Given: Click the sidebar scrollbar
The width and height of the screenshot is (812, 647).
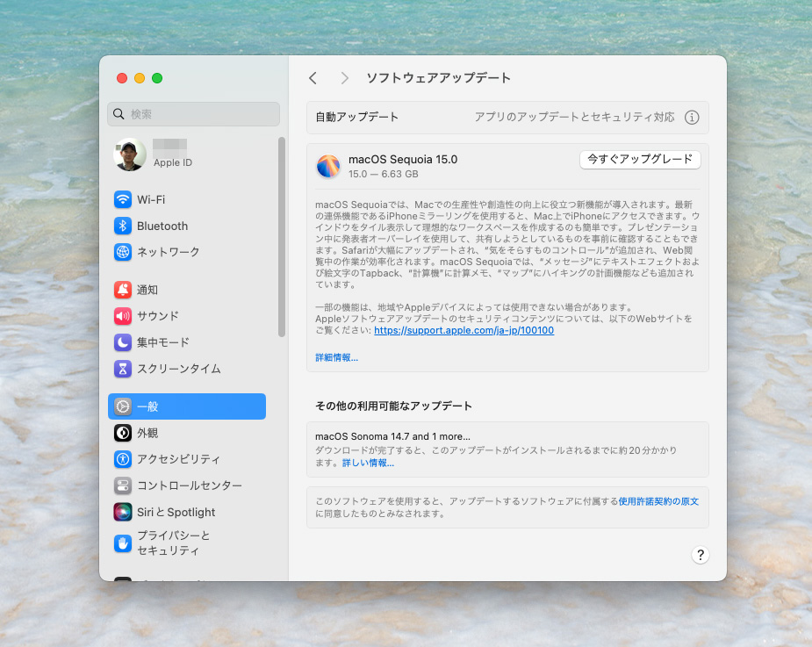Looking at the screenshot, I should coord(282,237).
